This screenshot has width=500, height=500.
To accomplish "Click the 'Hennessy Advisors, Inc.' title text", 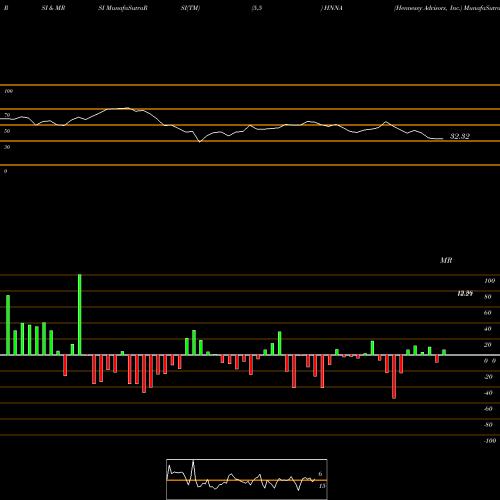I will [x=428, y=8].
